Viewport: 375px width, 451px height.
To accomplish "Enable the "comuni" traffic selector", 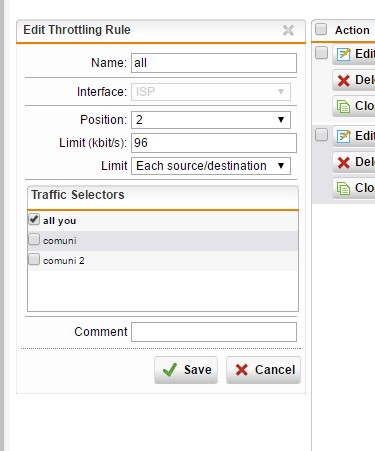I will click(34, 239).
